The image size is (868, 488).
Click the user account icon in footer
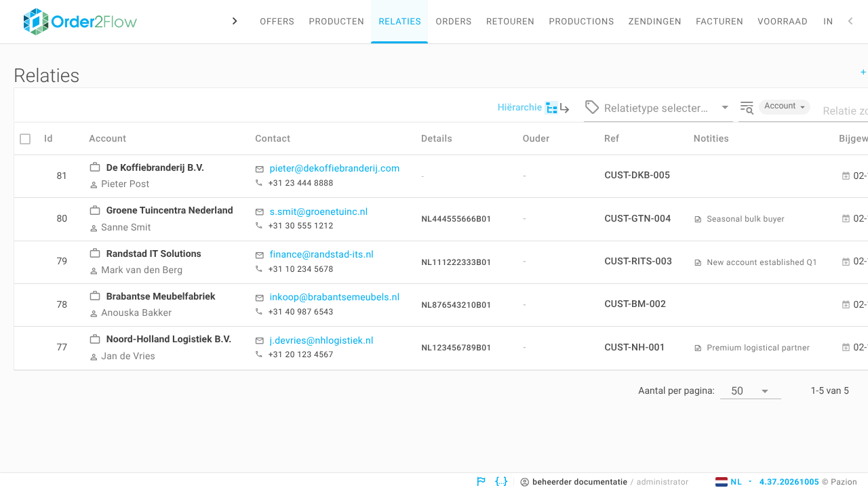pyautogui.click(x=524, y=482)
